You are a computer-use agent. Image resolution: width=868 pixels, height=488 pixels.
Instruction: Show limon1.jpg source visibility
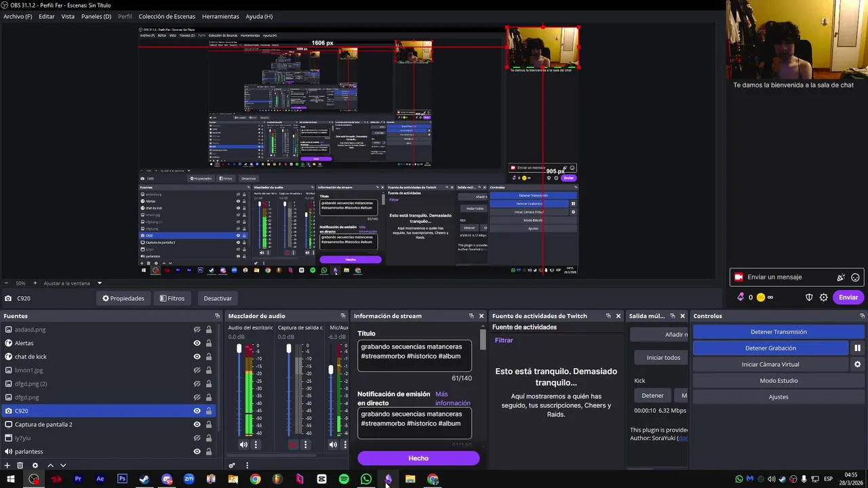point(197,370)
